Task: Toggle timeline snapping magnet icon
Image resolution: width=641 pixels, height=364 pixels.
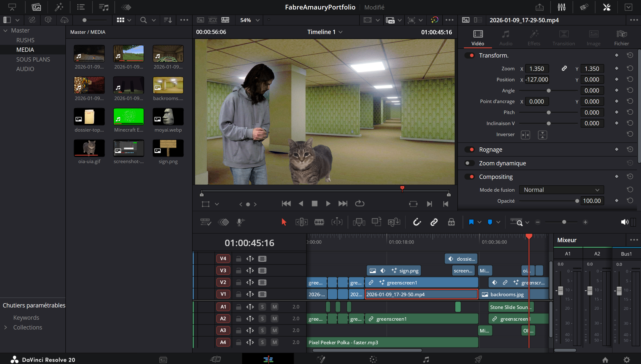Action: [417, 222]
